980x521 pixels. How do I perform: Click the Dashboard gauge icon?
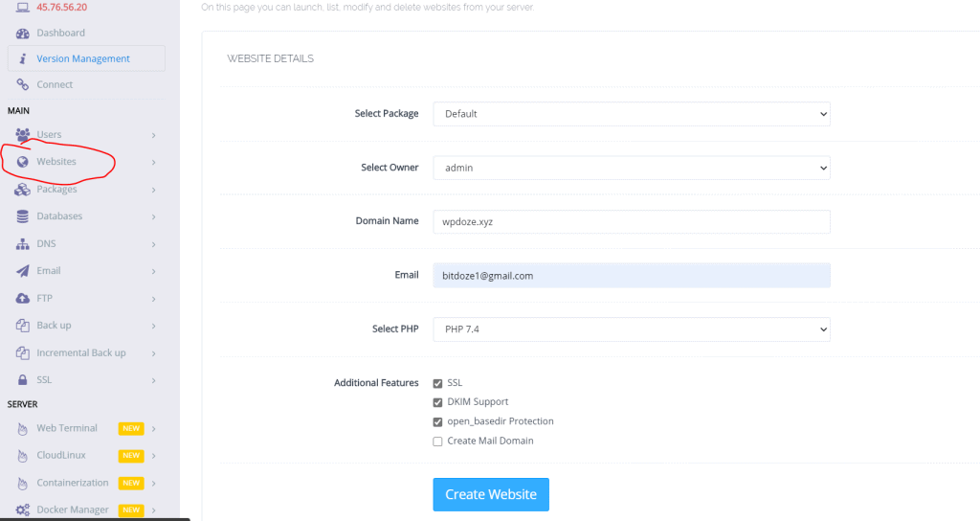(23, 34)
